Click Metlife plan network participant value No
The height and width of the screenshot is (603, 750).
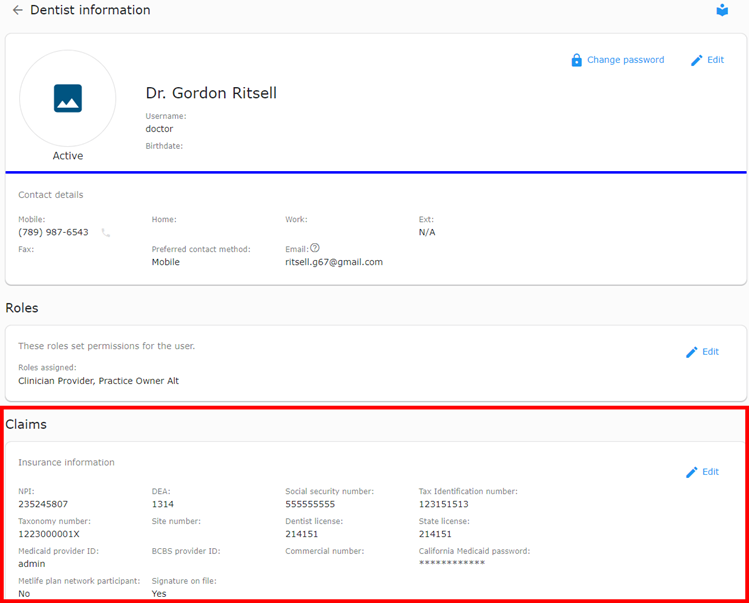tap(24, 593)
